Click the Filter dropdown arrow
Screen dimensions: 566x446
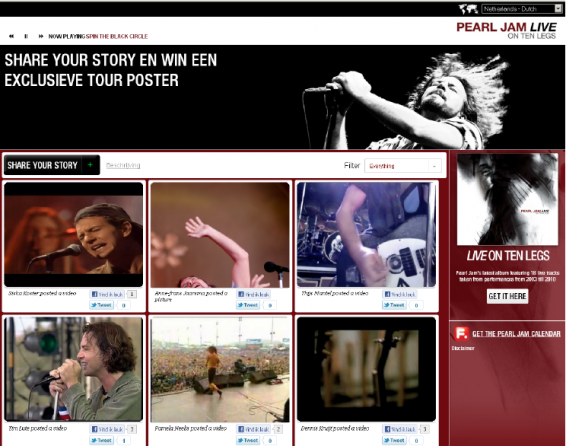pyautogui.click(x=434, y=166)
